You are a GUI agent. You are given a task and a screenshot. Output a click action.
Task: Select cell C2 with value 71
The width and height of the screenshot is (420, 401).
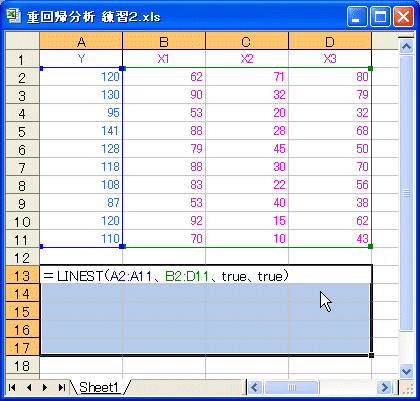pyautogui.click(x=247, y=77)
